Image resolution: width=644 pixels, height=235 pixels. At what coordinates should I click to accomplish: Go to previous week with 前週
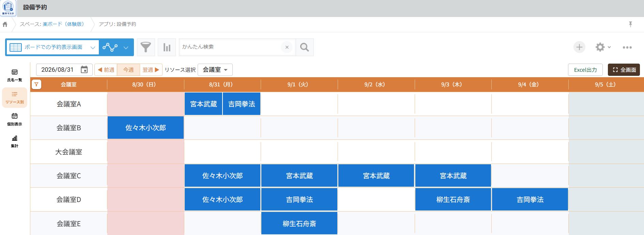tap(106, 70)
